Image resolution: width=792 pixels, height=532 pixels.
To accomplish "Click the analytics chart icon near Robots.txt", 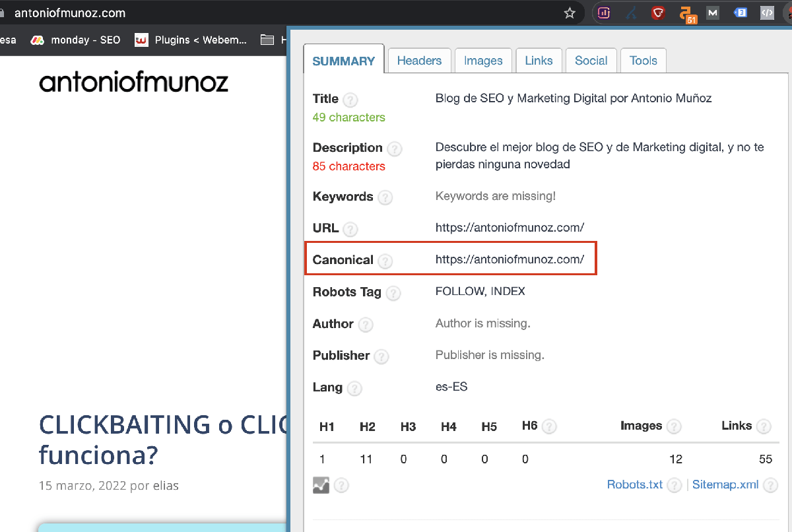I will [321, 484].
